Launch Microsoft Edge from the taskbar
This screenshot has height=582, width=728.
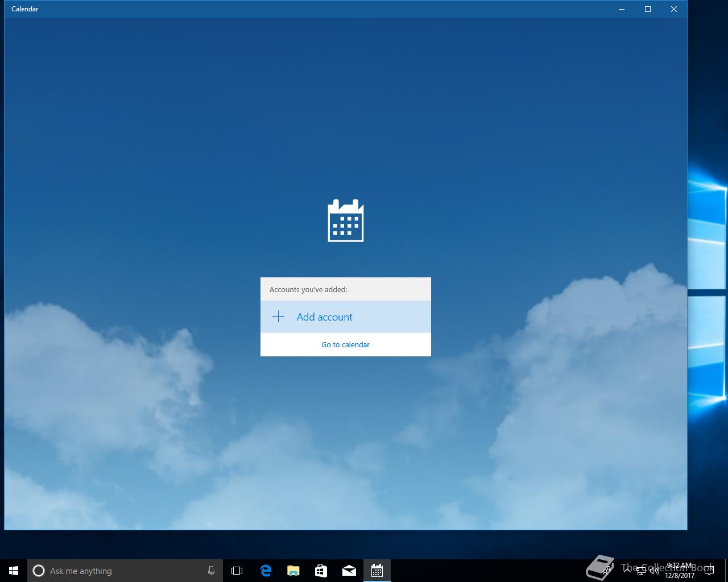point(265,571)
